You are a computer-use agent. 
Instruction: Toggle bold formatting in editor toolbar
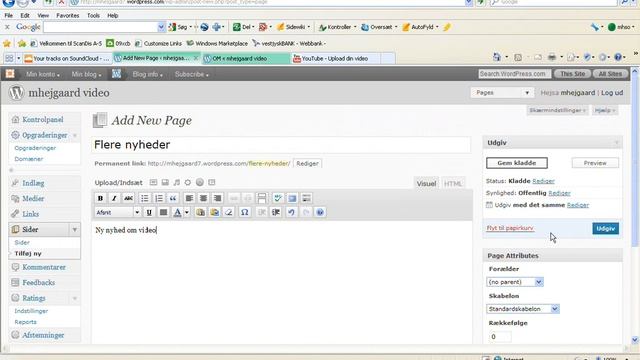click(100, 198)
